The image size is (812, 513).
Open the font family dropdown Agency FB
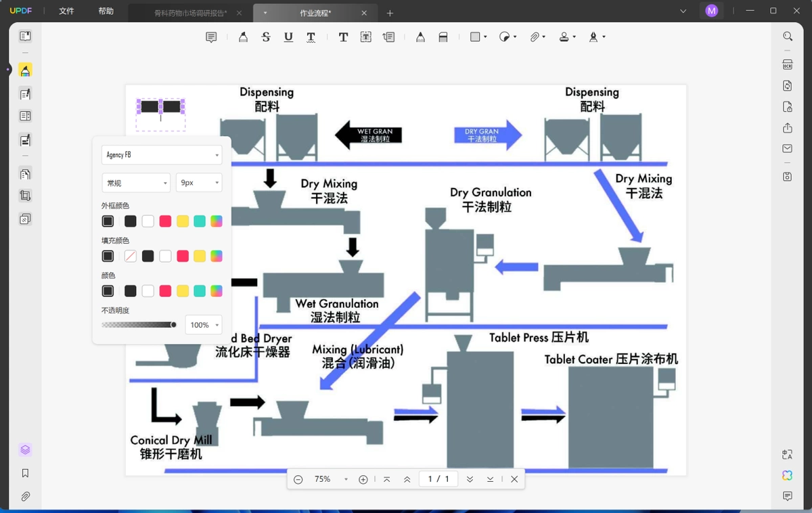(162, 155)
